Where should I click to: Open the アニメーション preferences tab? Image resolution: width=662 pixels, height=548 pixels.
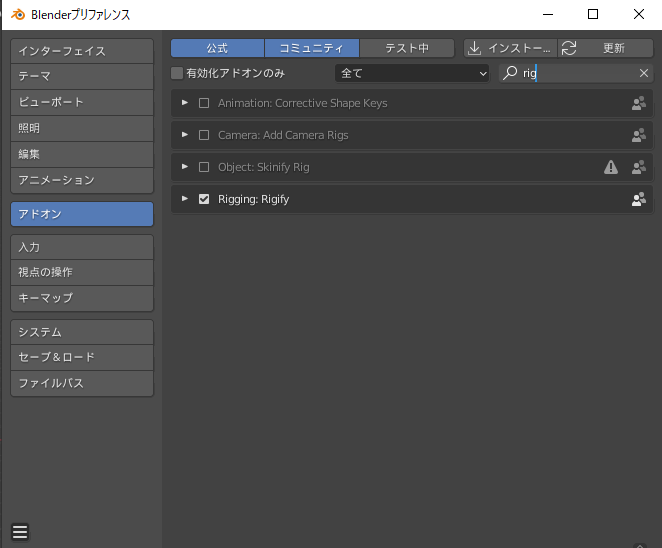(82, 180)
